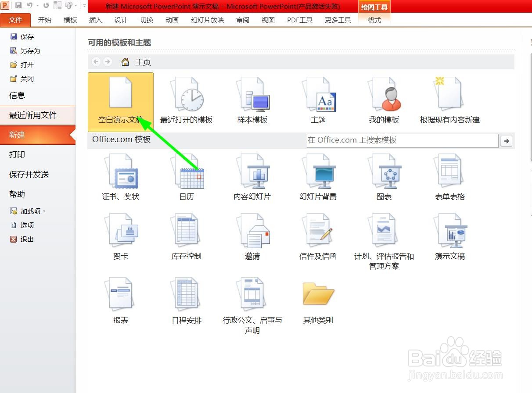The width and height of the screenshot is (532, 393).
Task: Open 幻灯片背景 template category
Action: [318, 178]
